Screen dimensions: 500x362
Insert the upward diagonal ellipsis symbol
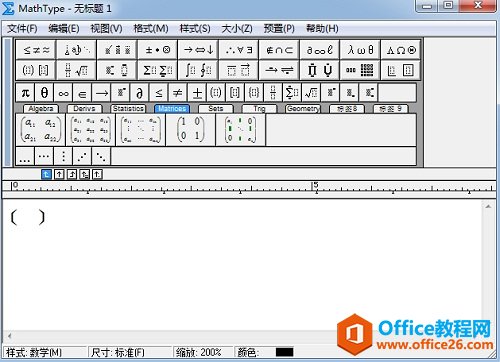point(82,156)
